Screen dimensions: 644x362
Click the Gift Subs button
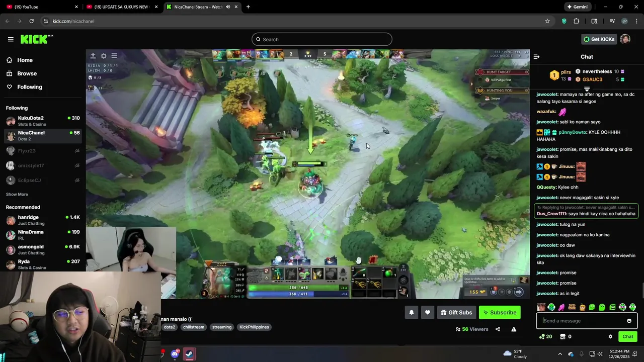coord(456,312)
